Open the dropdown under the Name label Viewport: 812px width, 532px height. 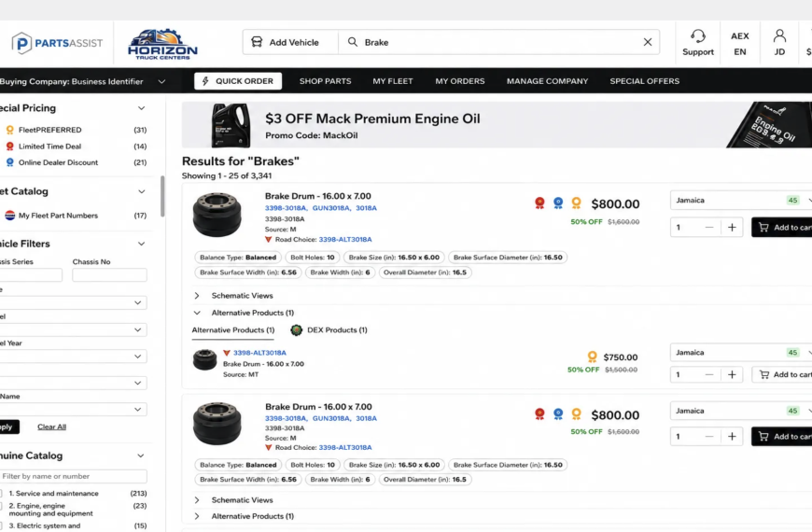click(x=73, y=409)
